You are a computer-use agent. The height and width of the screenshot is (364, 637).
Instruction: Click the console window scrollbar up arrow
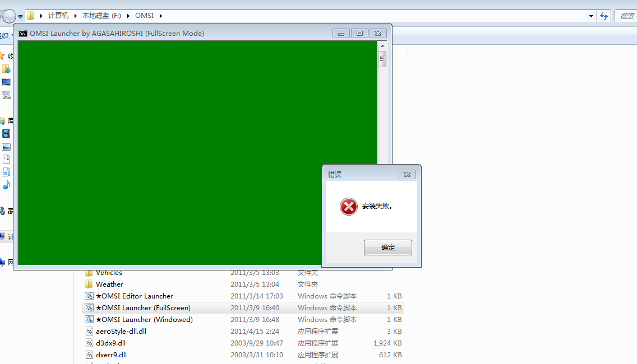(382, 46)
